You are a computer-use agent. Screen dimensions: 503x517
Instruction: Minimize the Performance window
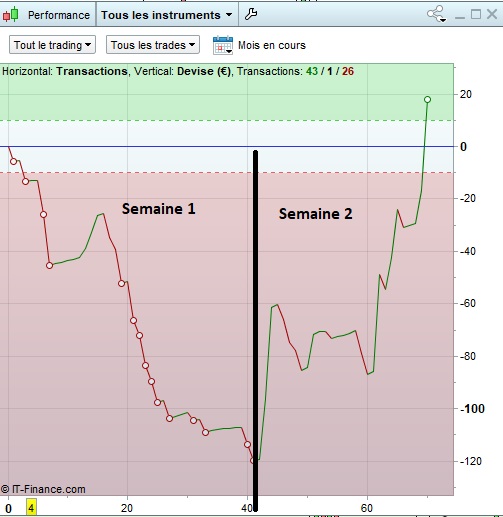click(x=460, y=17)
